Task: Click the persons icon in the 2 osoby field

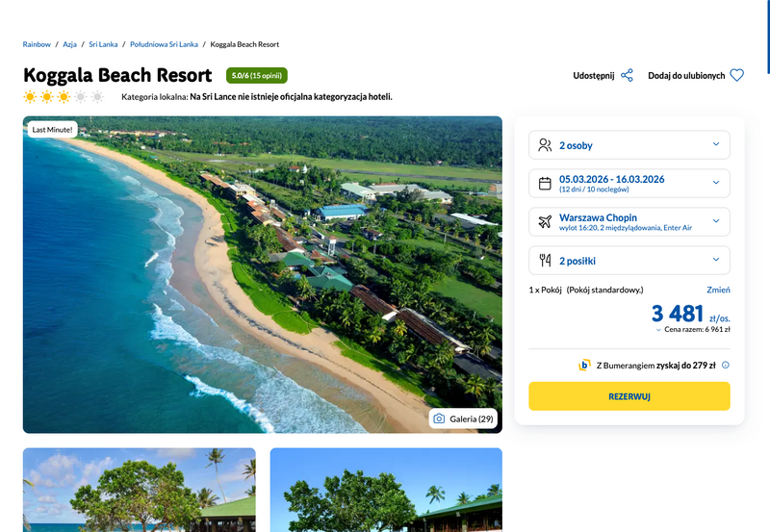Action: point(545,144)
